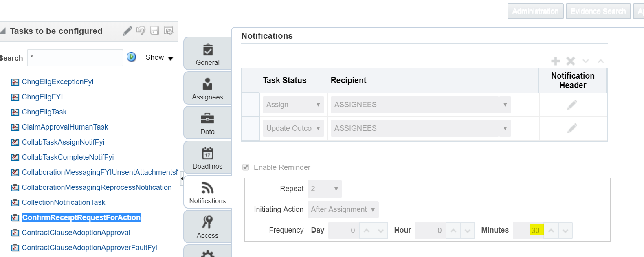Click the task icon beside ContractClauseAdoptionApproval
The image size is (644, 257).
[15, 233]
